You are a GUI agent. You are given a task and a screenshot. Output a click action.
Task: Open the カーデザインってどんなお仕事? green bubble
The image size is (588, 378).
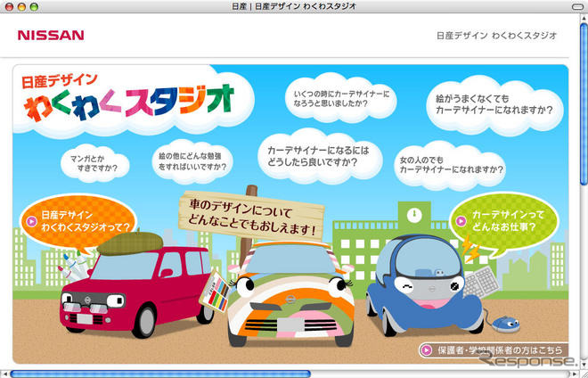[504, 221]
